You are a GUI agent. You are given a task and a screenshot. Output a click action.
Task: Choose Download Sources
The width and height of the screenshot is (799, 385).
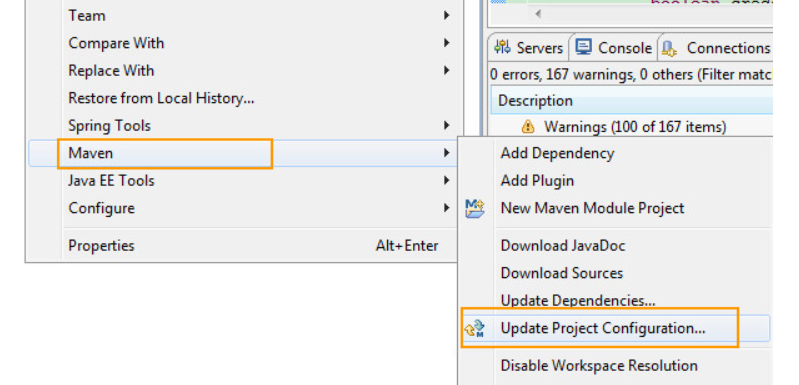(x=616, y=273)
